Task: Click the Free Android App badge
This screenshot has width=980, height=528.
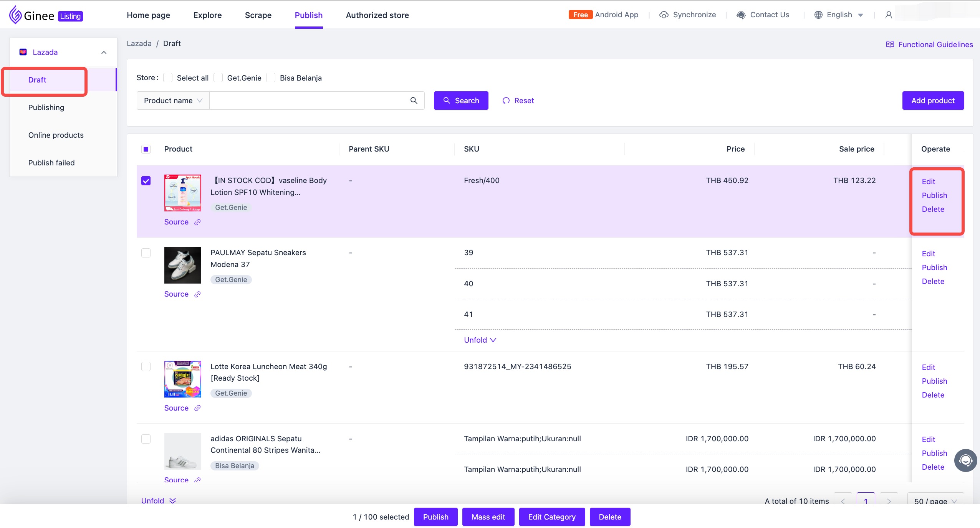Action: point(580,15)
